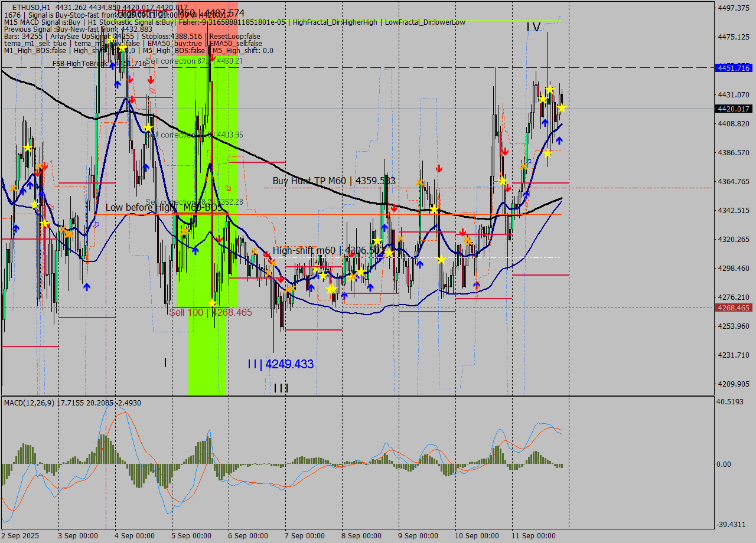The width and height of the screenshot is (756, 543).
Task: Click the red down arrow above the Buy Hunt line
Action: (439, 168)
